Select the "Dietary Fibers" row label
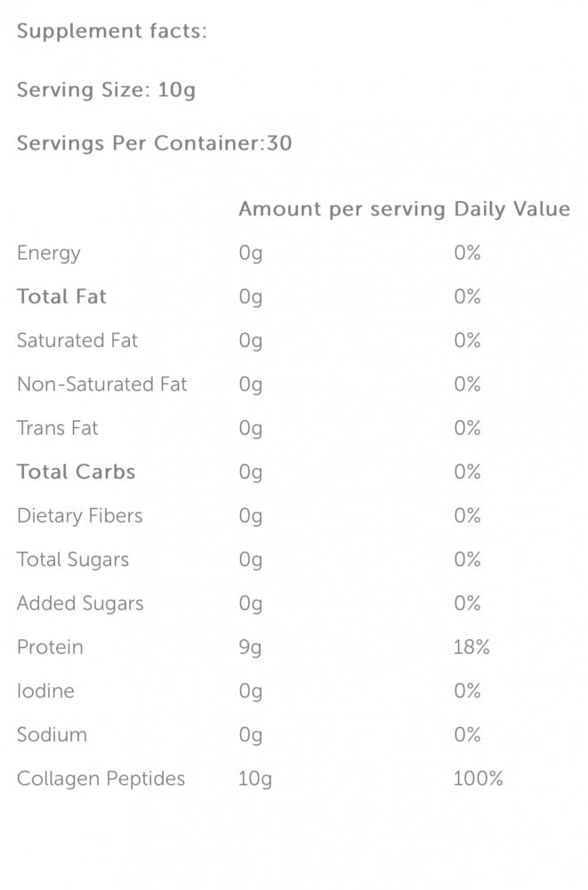This screenshot has height=890, width=588. tap(80, 516)
